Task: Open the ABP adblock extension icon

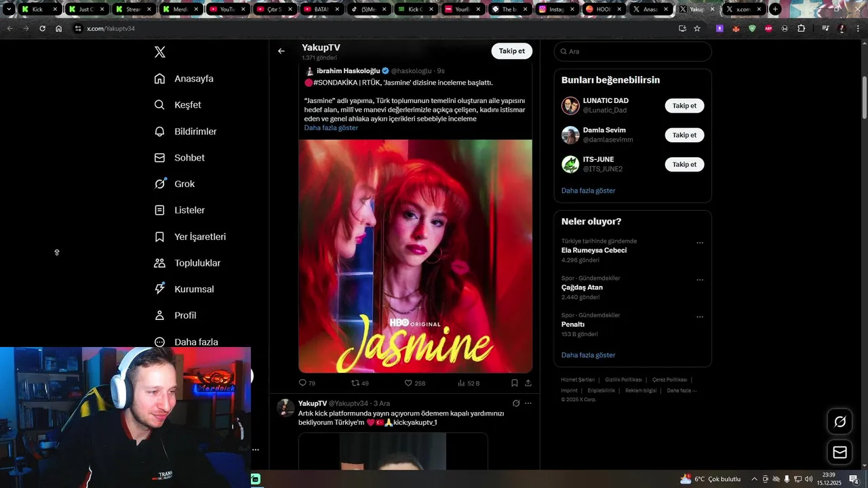Action: click(x=768, y=28)
